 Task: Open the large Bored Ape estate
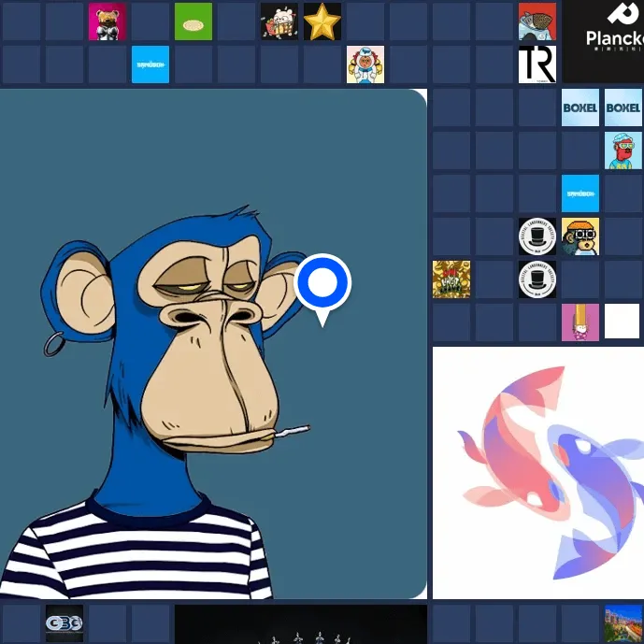tap(213, 344)
